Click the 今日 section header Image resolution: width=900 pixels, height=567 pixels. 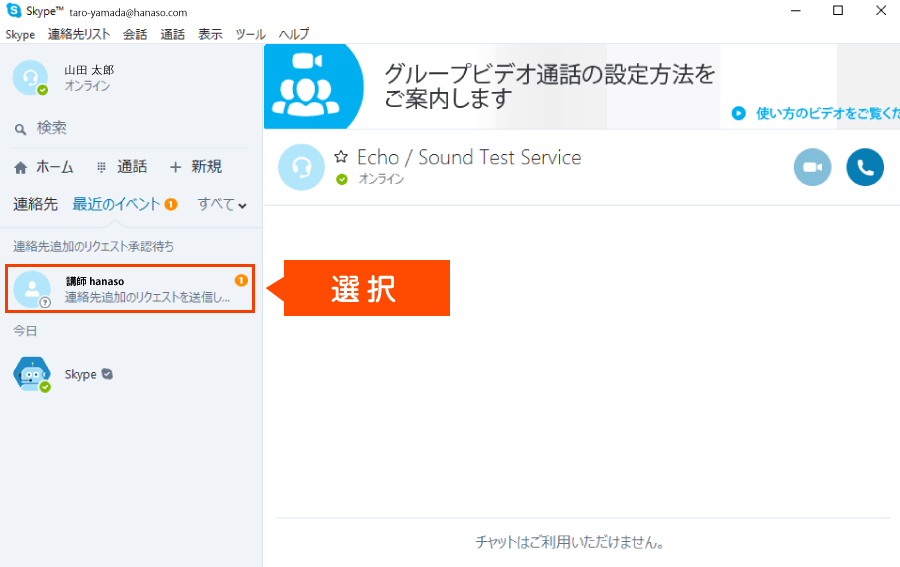pyautogui.click(x=25, y=331)
